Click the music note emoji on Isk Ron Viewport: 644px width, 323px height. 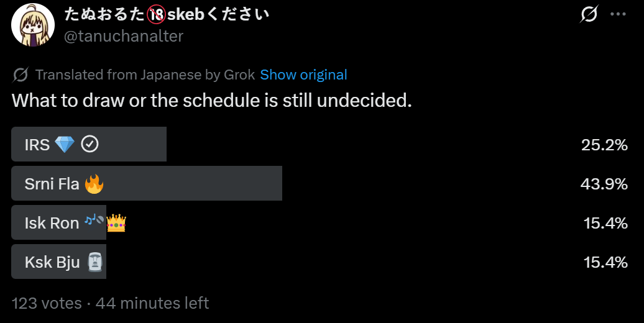point(94,220)
